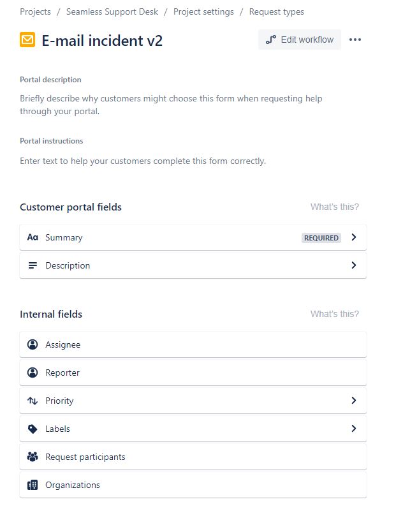Click the workflow icon on Edit workflow button
Screen dimensions: 403x532
270,40
